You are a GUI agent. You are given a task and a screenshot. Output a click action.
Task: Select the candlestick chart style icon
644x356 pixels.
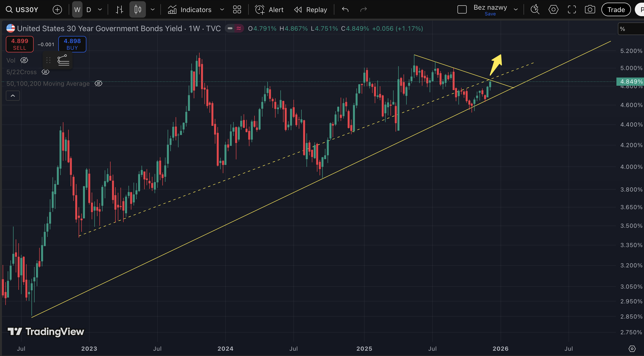click(137, 10)
